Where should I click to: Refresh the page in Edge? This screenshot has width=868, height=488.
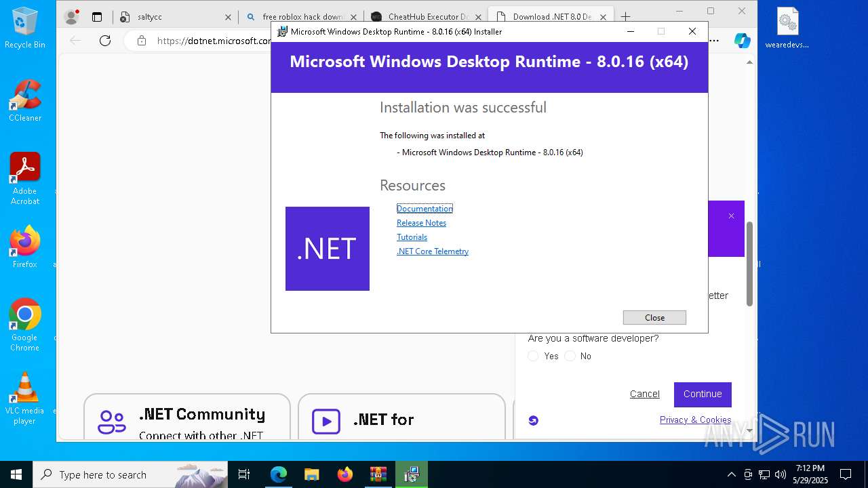pos(105,41)
